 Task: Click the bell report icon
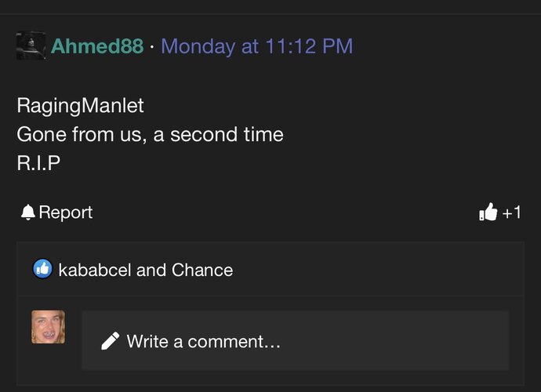click(x=28, y=212)
